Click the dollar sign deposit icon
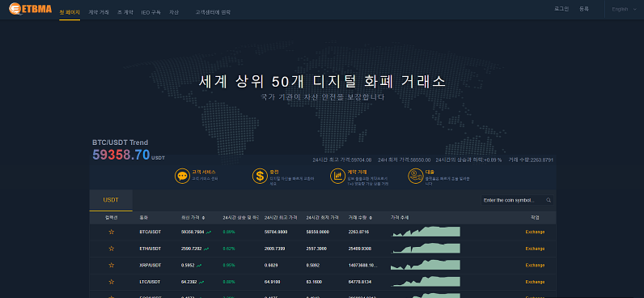 point(260,176)
